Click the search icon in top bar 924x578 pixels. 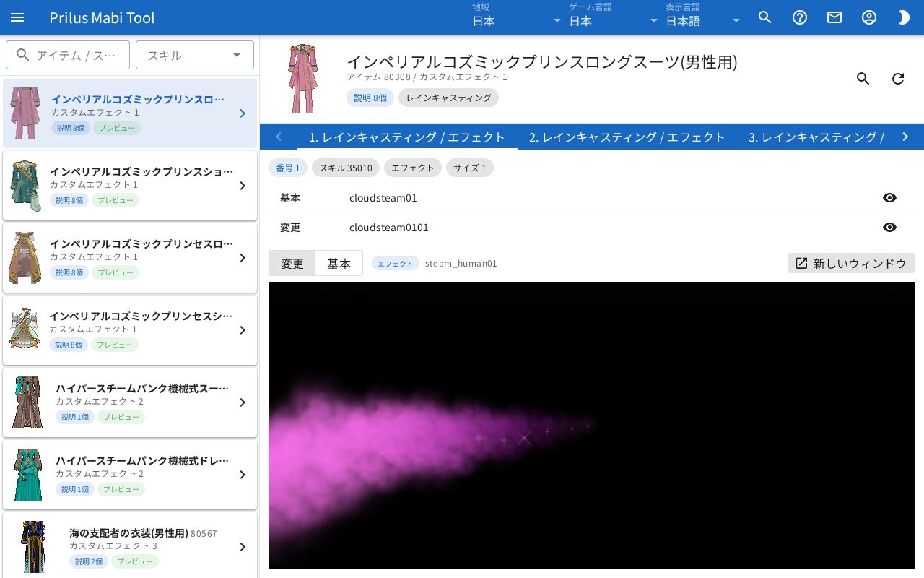tap(765, 17)
